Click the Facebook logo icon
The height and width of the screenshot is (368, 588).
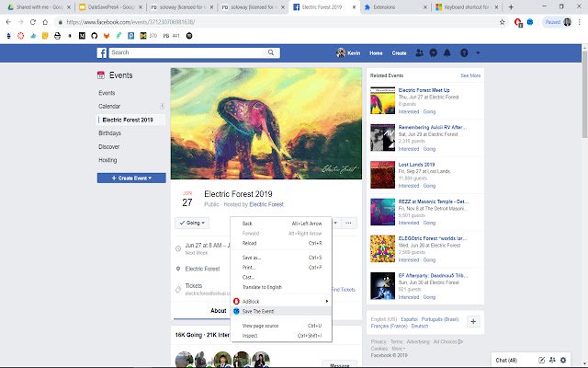102,53
